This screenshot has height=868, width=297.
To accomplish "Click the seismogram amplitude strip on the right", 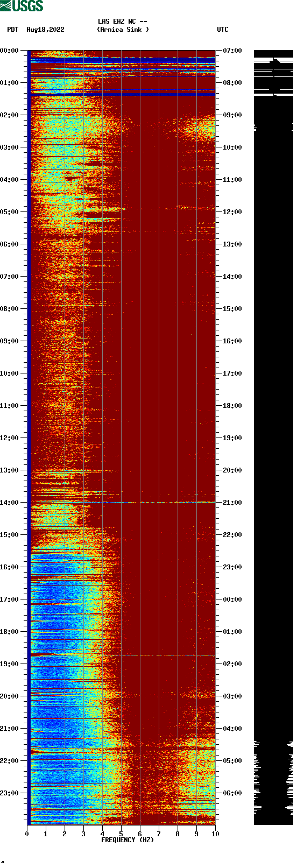I will (x=273, y=437).
